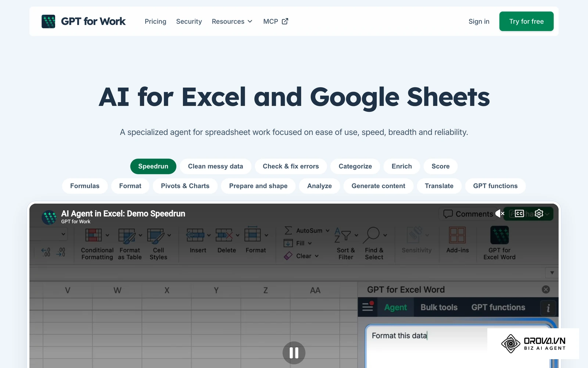
Task: Click the Conditional Formatting icon in video
Action: point(94,235)
